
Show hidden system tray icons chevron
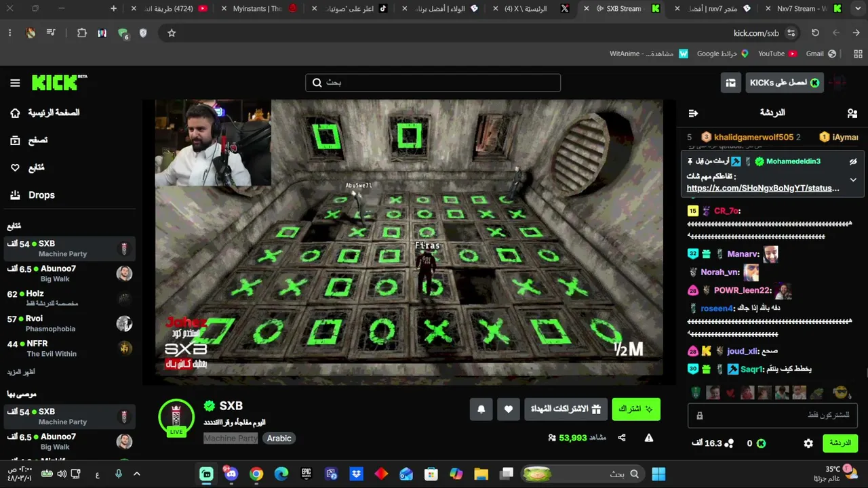pos(136,474)
